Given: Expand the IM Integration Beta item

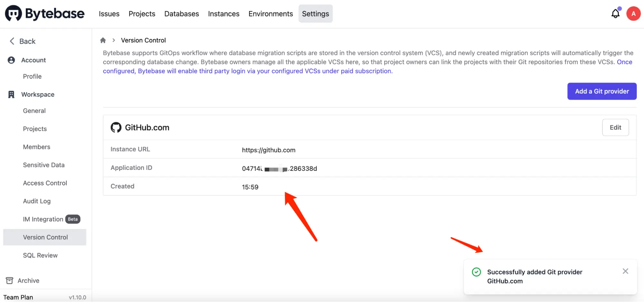Looking at the screenshot, I should point(43,219).
